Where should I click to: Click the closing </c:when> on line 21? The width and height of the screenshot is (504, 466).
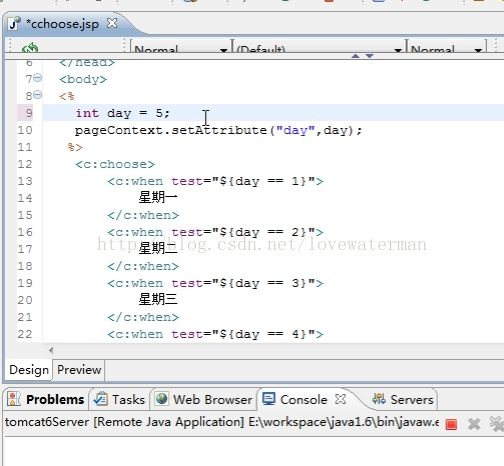143,317
